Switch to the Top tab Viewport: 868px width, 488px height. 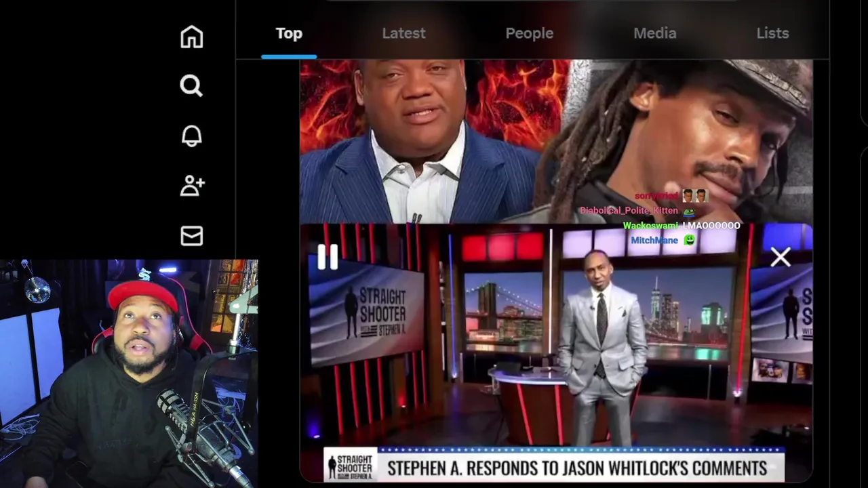point(289,33)
